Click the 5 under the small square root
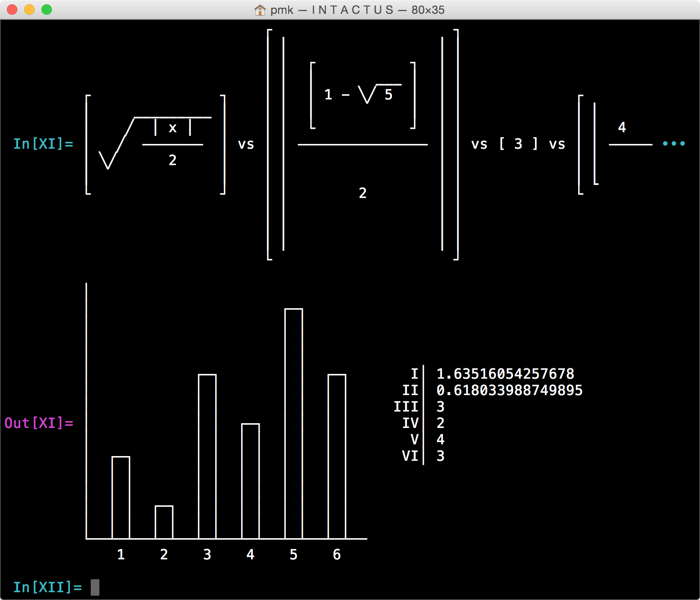Viewport: 700px width, 600px height. 389,94
